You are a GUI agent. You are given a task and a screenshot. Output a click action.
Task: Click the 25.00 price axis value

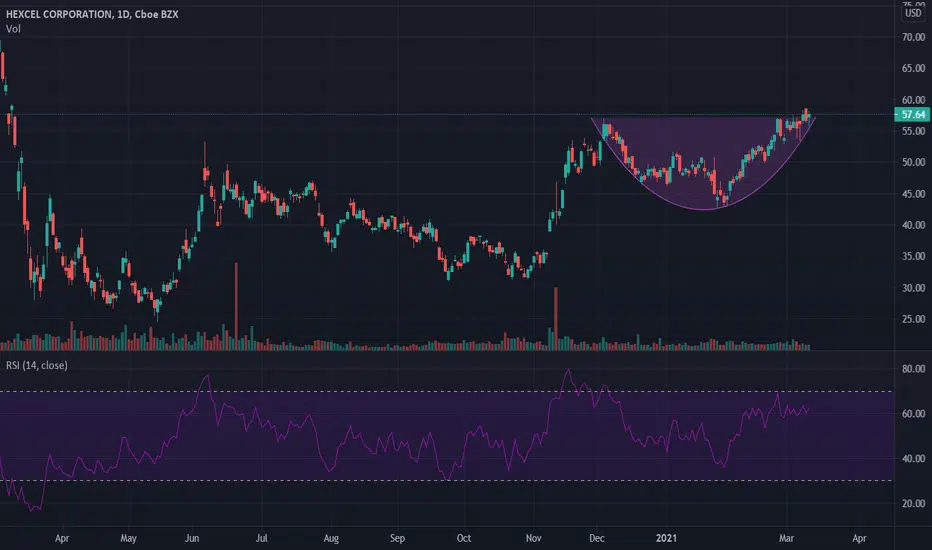tap(914, 319)
